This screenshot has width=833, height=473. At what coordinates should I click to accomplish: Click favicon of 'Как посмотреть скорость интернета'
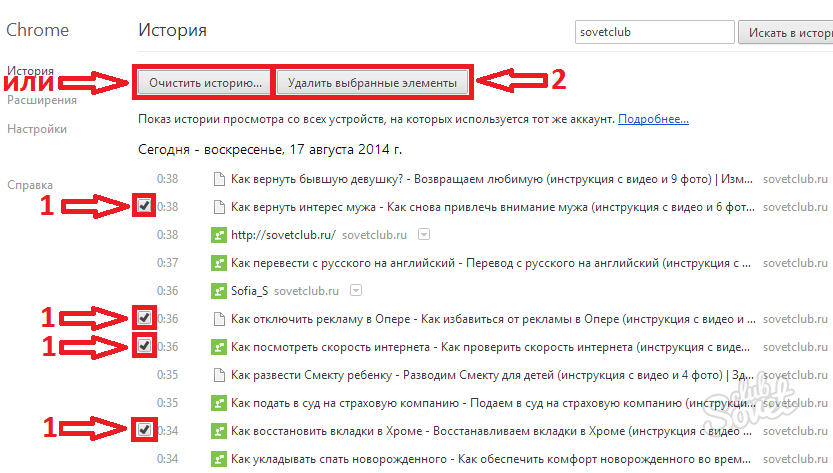[219, 347]
